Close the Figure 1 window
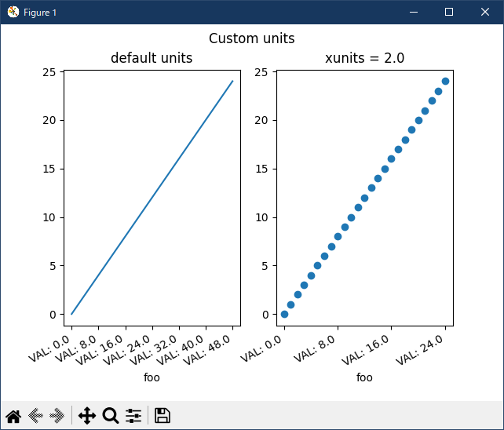The height and width of the screenshot is (430, 504). tap(485, 12)
